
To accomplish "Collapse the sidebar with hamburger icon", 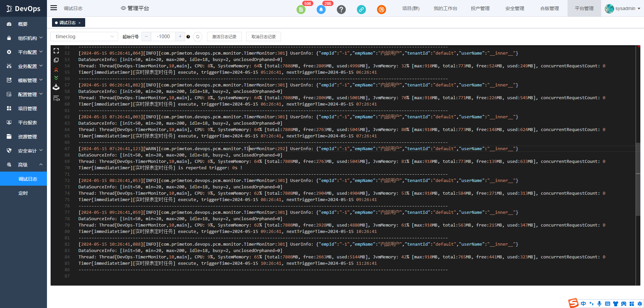I will pyautogui.click(x=54, y=8).
